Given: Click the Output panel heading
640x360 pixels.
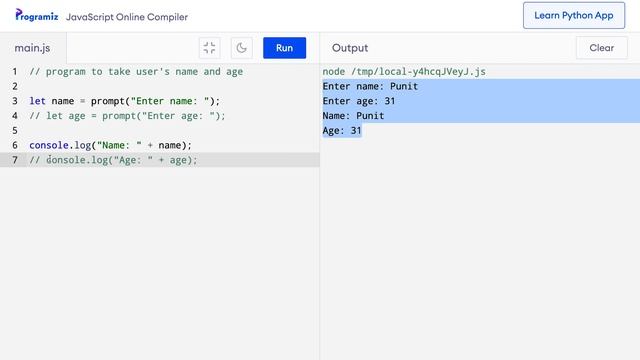Looking at the screenshot, I should (350, 48).
